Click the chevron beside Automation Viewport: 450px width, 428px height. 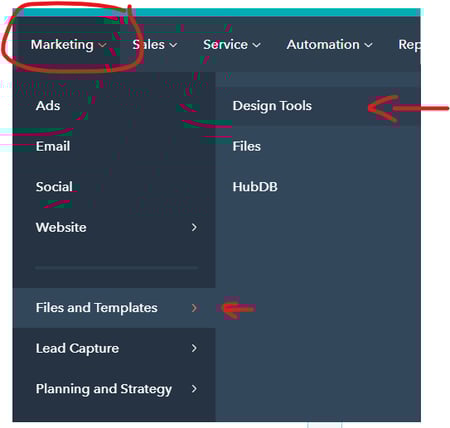[368, 45]
